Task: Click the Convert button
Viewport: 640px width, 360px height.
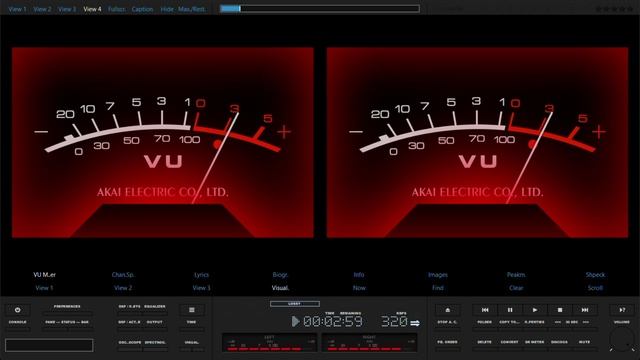Action: click(x=509, y=342)
